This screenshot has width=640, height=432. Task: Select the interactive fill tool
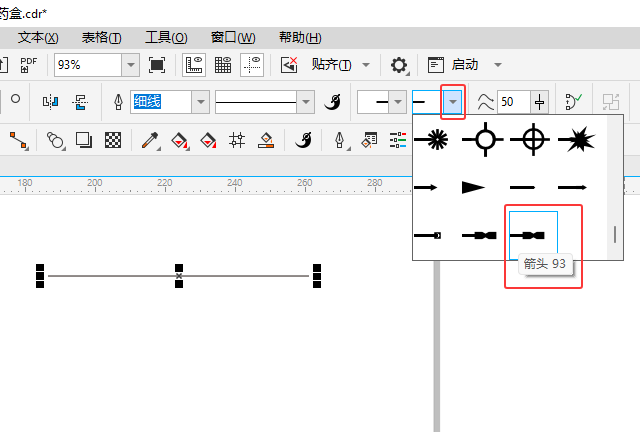pos(180,140)
